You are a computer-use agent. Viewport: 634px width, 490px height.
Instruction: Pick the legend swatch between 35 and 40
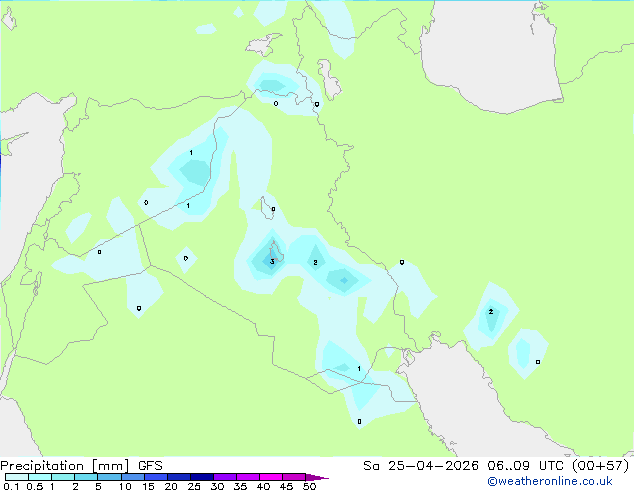coord(247,477)
